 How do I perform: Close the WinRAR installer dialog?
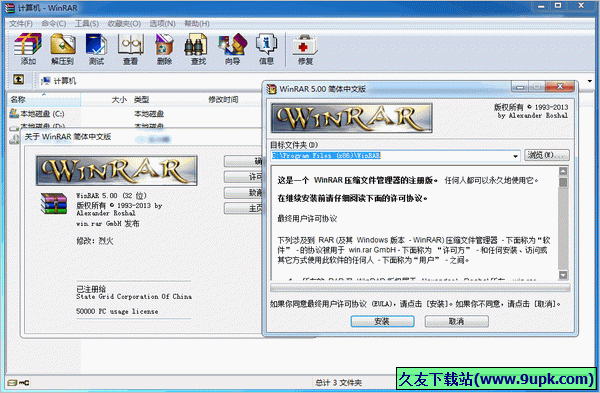(560, 87)
